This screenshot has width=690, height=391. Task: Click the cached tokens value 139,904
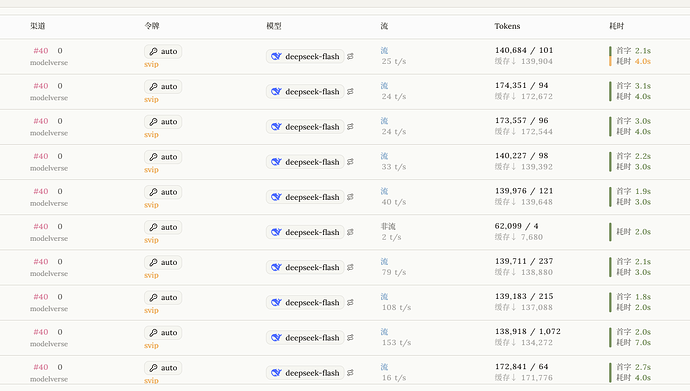537,61
